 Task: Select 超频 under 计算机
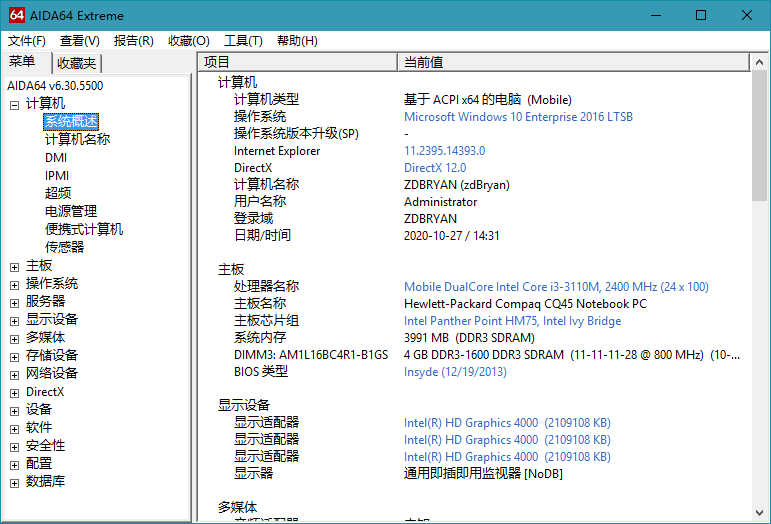[x=58, y=193]
